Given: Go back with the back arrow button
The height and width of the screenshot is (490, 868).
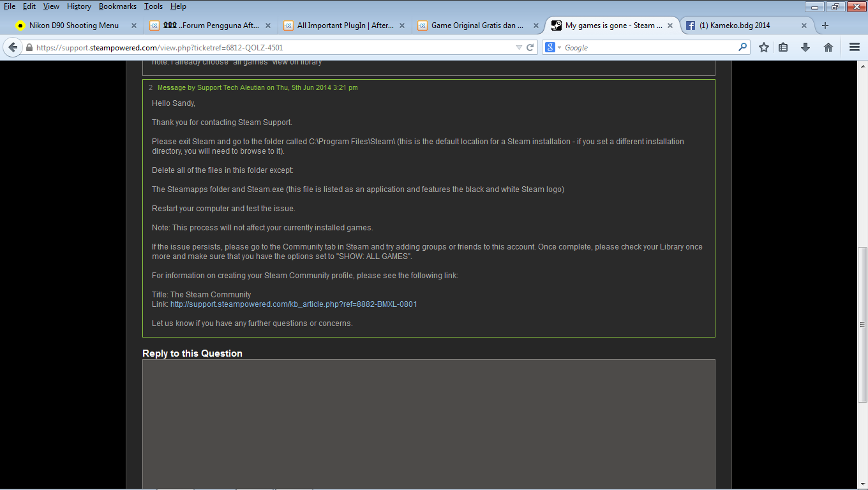Looking at the screenshot, I should click(13, 47).
